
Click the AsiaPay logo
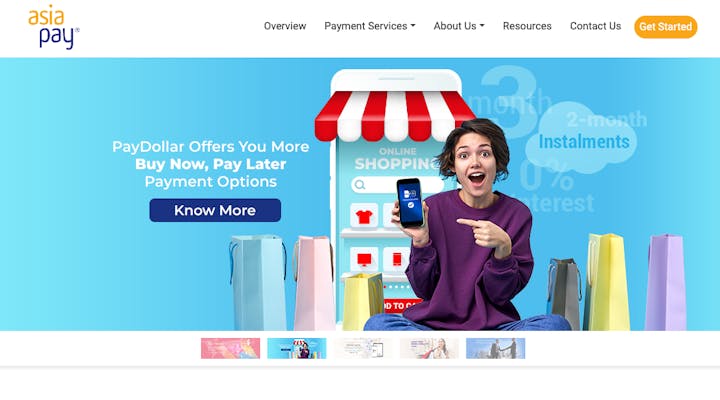[x=54, y=27]
